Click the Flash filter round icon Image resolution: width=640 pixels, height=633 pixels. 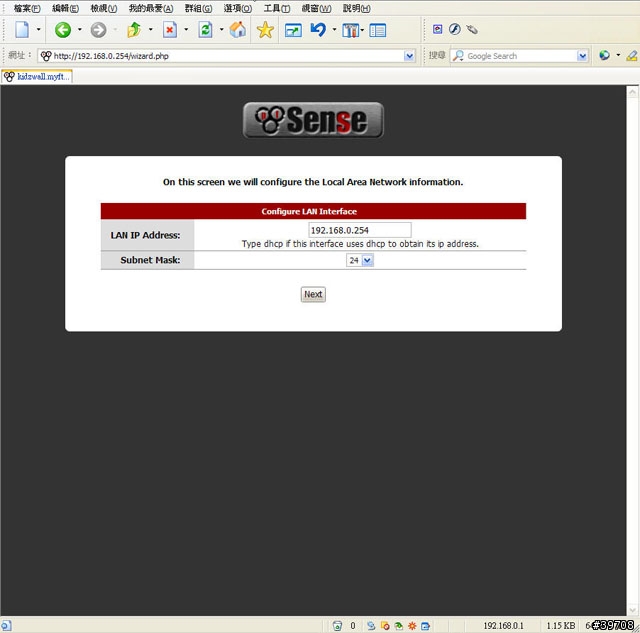point(455,29)
